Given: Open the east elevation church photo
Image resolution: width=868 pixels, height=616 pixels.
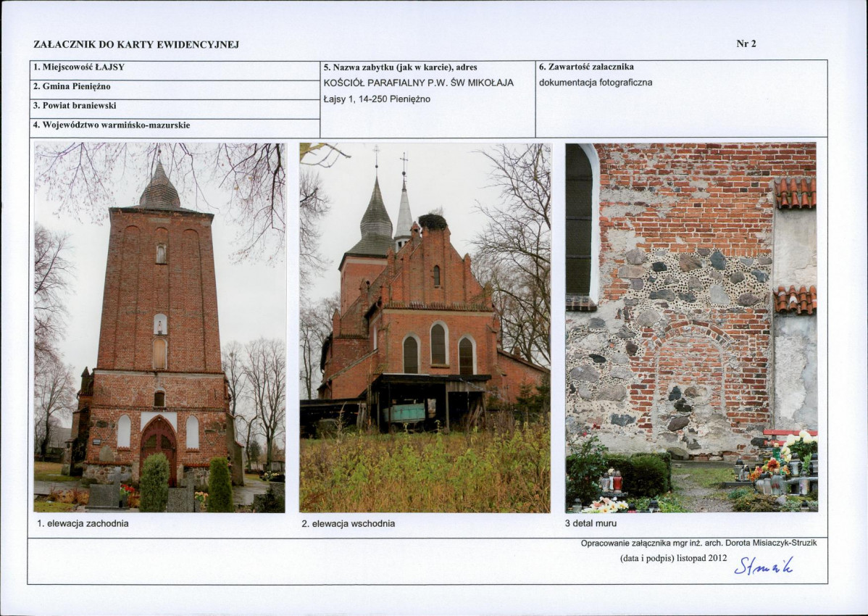Looking at the screenshot, I should (x=425, y=327).
